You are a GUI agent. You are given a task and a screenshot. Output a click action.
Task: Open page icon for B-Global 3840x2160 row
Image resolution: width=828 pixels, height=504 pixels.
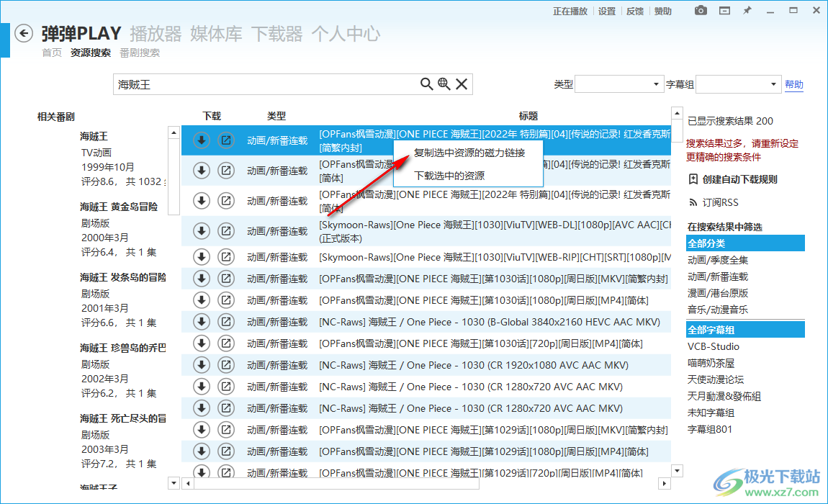pyautogui.click(x=226, y=323)
